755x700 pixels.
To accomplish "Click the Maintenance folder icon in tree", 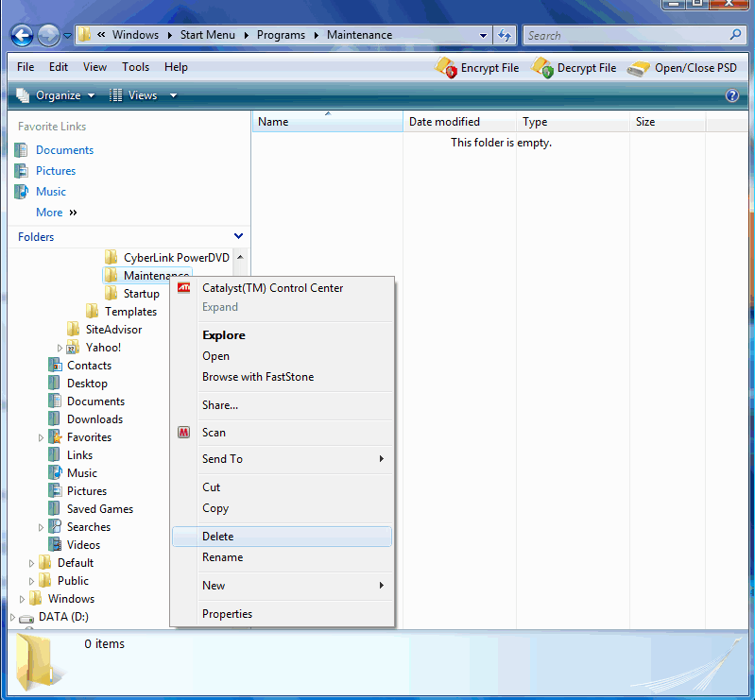I will [112, 276].
